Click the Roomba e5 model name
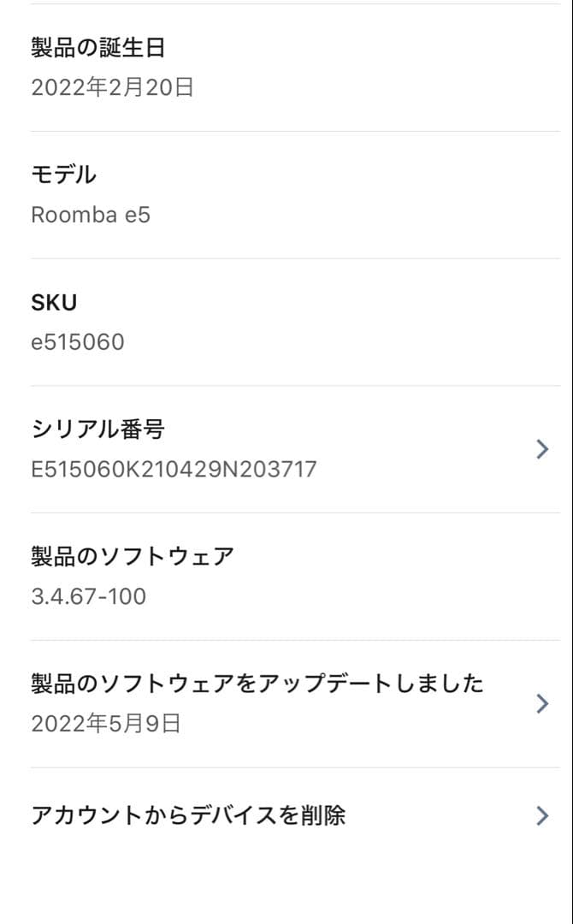Screen dimensions: 573x924 coord(91,215)
